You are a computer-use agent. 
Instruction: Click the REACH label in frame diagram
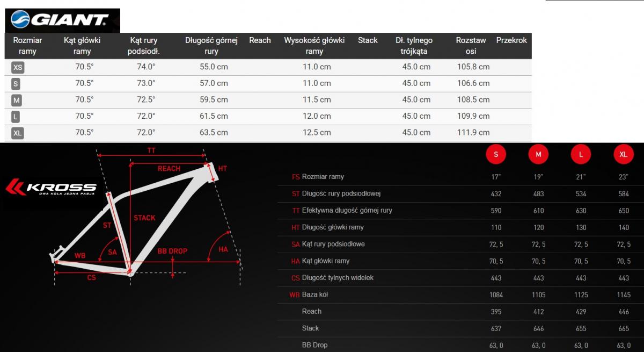[169, 169]
